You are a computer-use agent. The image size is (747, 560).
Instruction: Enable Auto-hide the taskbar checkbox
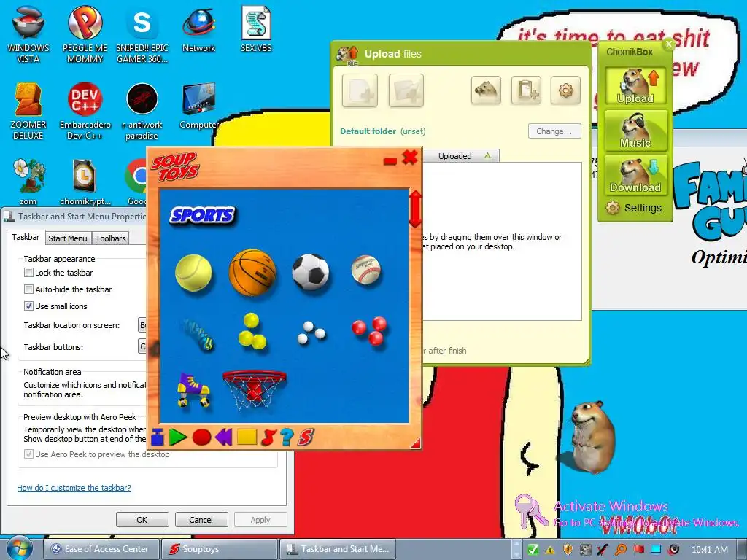pyautogui.click(x=28, y=289)
